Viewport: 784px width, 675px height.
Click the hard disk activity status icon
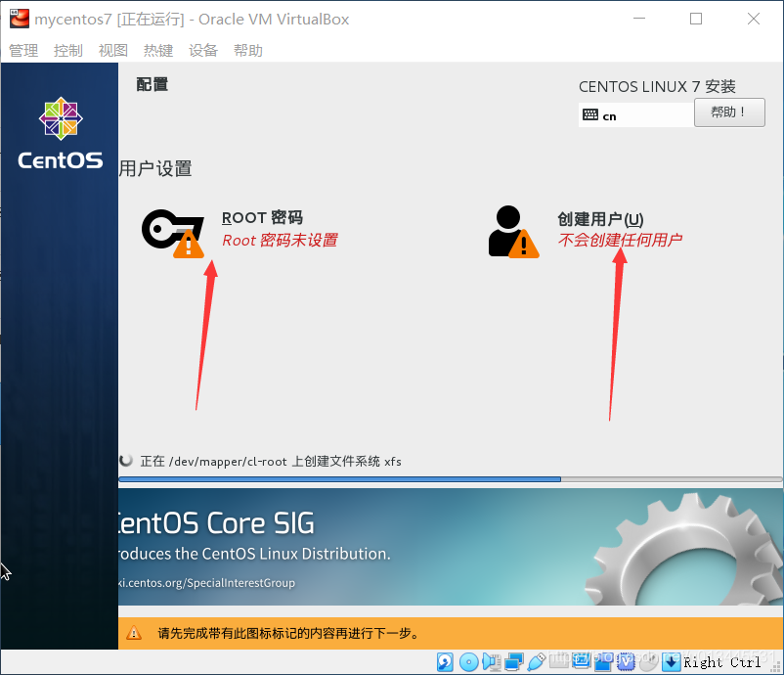coord(445,662)
